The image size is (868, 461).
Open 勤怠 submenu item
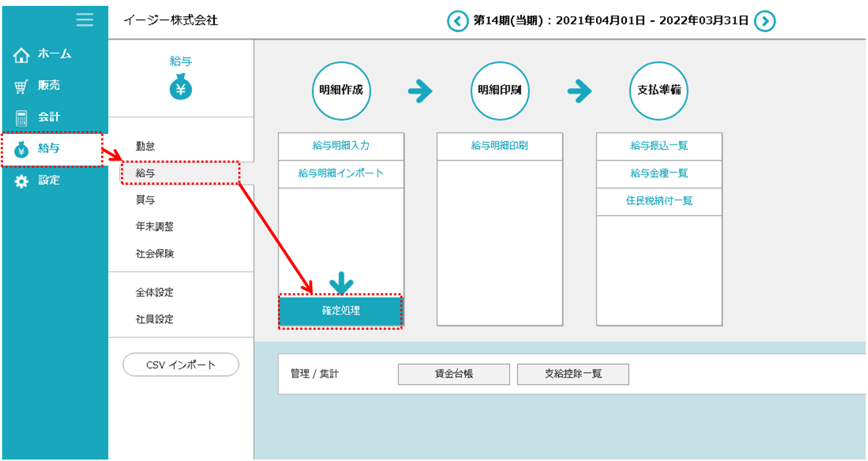145,147
